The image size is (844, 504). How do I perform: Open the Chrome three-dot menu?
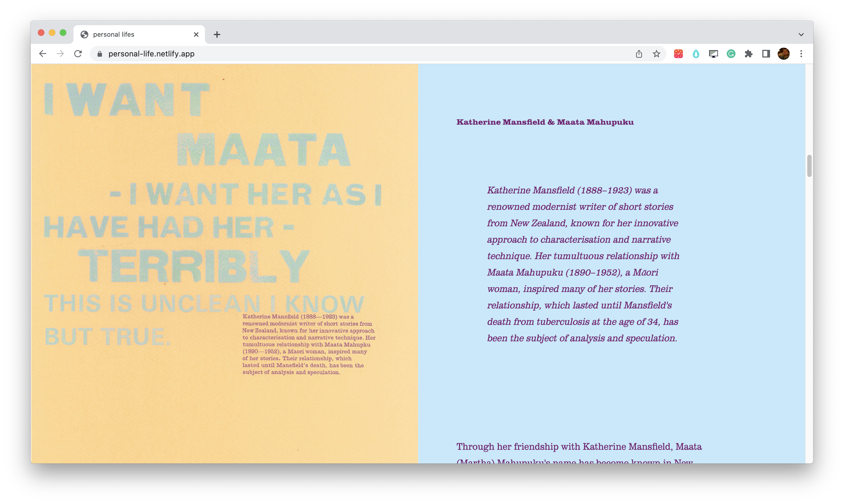coord(801,54)
